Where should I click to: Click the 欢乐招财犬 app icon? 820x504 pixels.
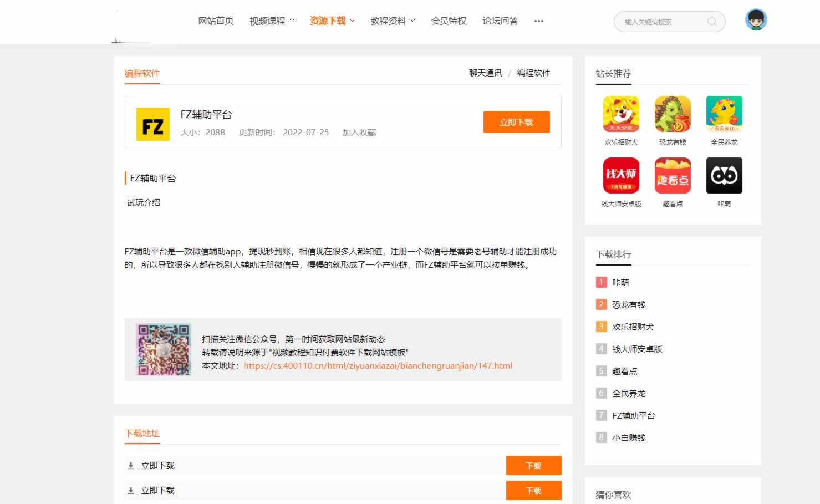click(621, 114)
